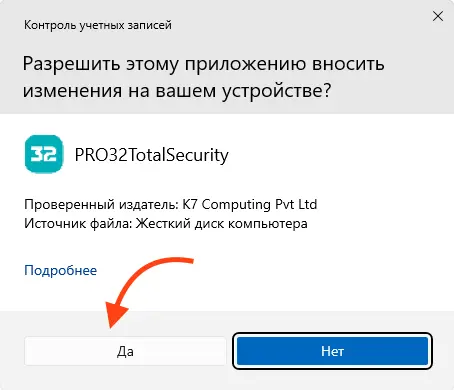Click the heading line изменения на вашем устройстве?

click(177, 91)
